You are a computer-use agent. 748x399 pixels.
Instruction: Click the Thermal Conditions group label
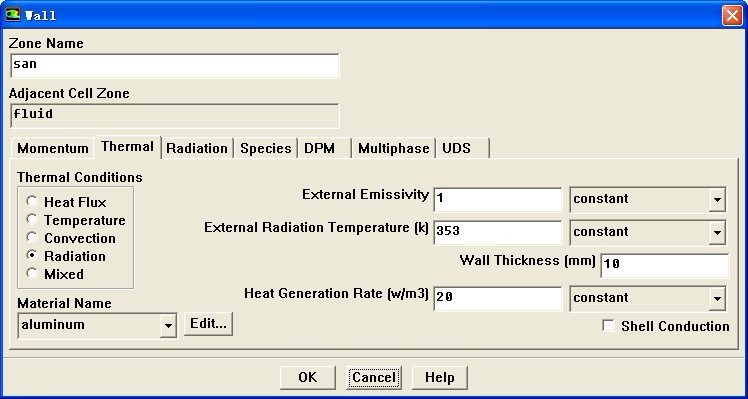pos(80,178)
